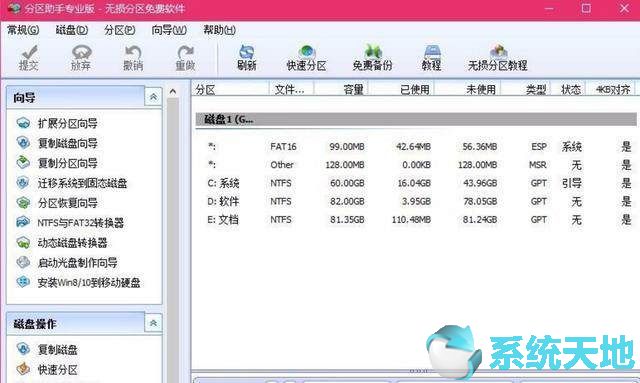The width and height of the screenshot is (640, 383).
Task: Click the 60.00GB capacity cell
Action: pos(347,183)
